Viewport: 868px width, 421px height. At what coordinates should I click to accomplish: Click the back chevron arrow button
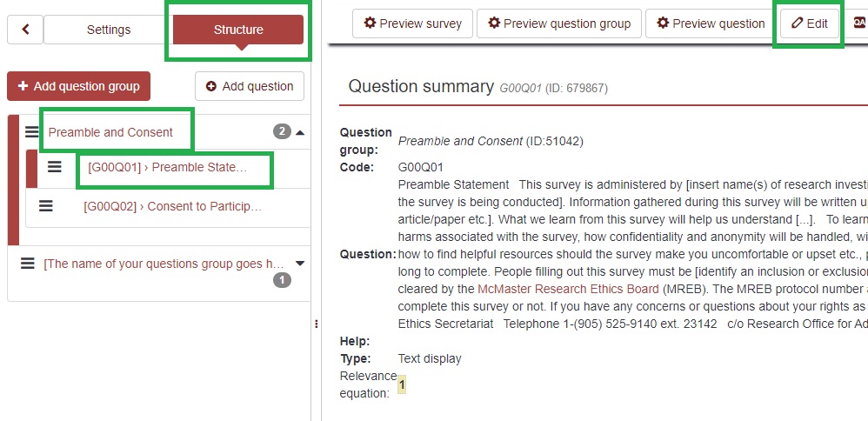tap(25, 30)
